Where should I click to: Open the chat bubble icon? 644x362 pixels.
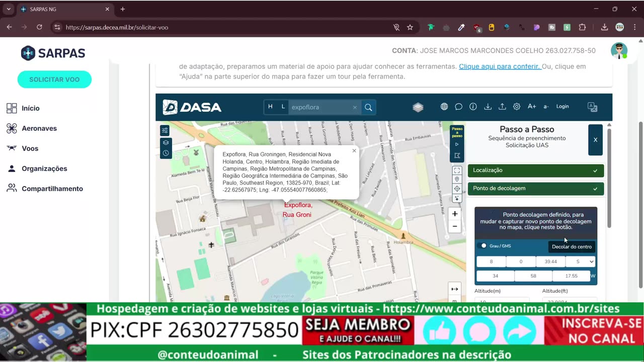pyautogui.click(x=459, y=107)
